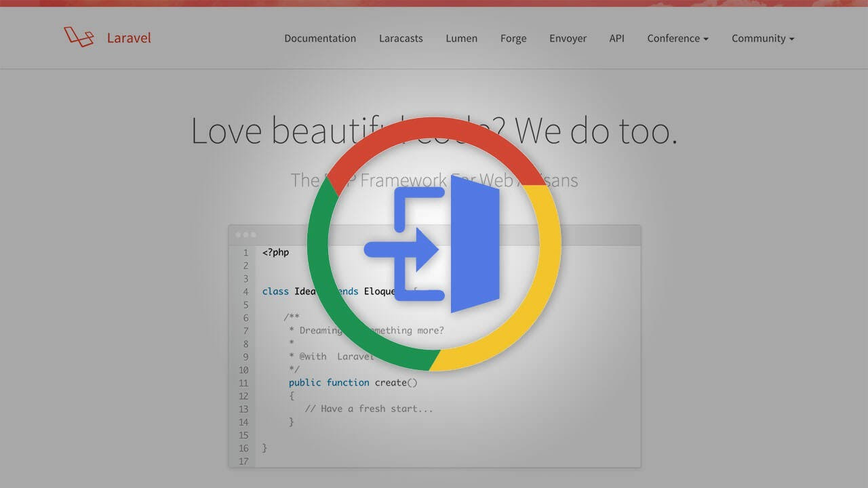Open the Envoyer nav link

(x=568, y=39)
